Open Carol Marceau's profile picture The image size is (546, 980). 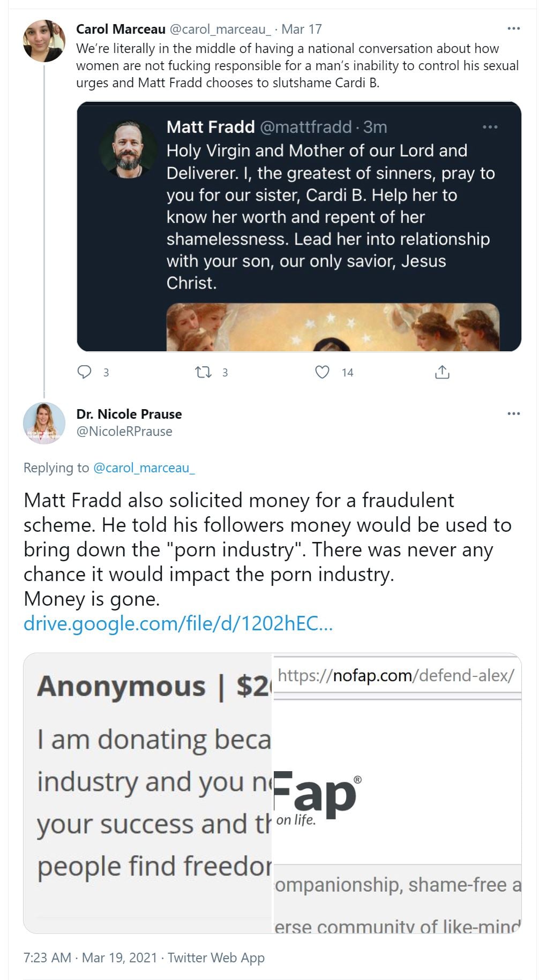pos(44,41)
